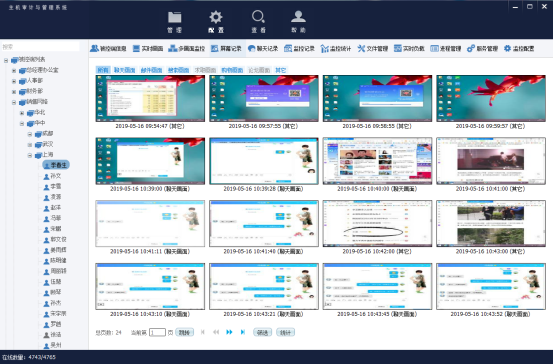This screenshot has width=554, height=364.
Task: Select the 武汉 group in tree
Action: 44,145
